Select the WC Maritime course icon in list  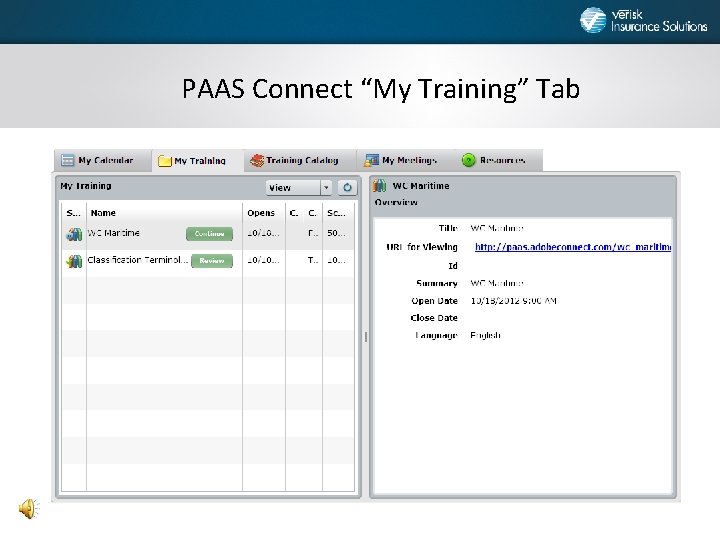pyautogui.click(x=74, y=234)
